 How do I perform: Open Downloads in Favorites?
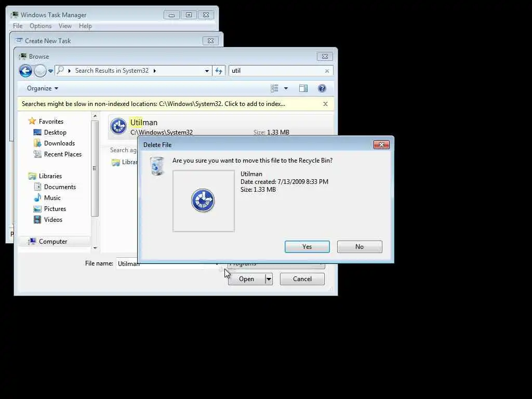(x=59, y=143)
